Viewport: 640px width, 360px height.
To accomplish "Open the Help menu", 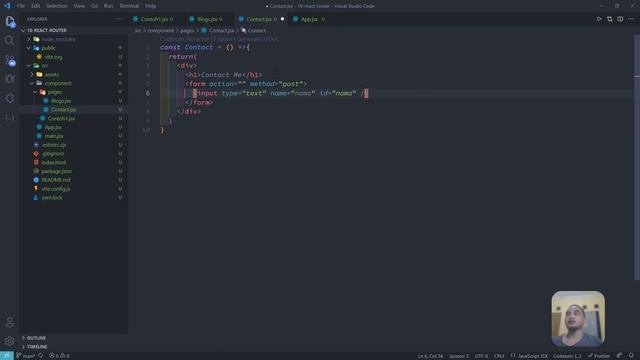I will (x=151, y=6).
